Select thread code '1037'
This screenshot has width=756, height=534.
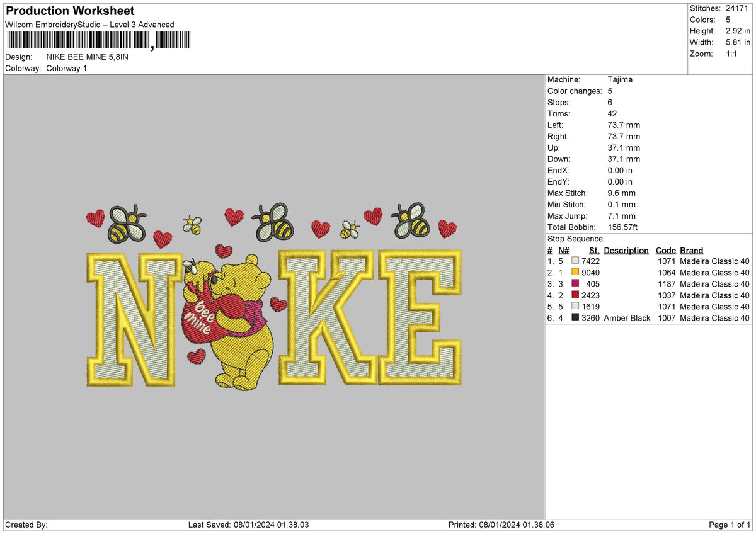point(665,295)
